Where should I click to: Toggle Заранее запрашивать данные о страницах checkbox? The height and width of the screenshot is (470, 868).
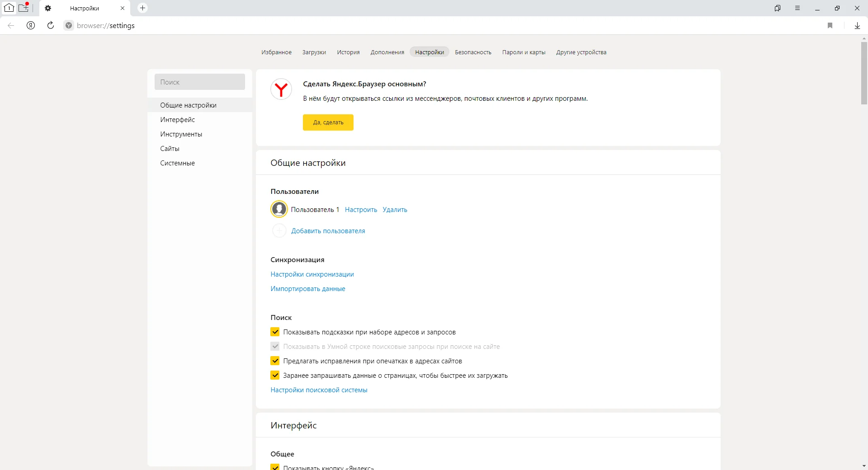pyautogui.click(x=275, y=375)
